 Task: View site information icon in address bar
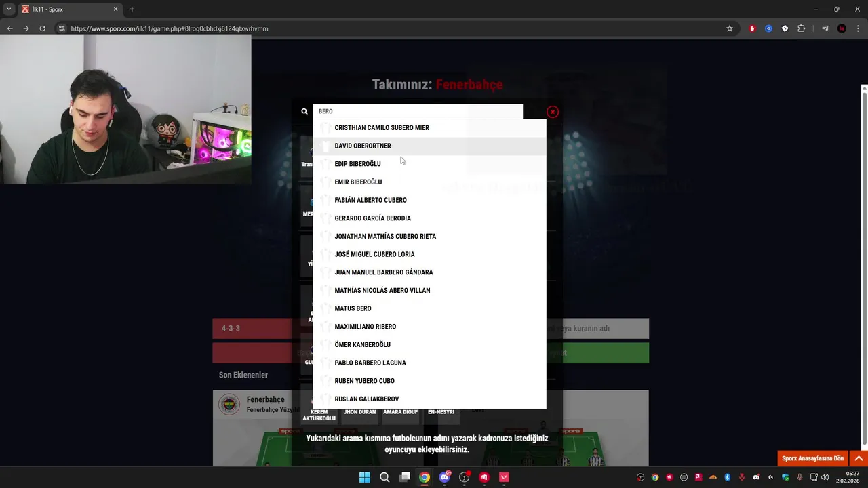tap(62, 28)
